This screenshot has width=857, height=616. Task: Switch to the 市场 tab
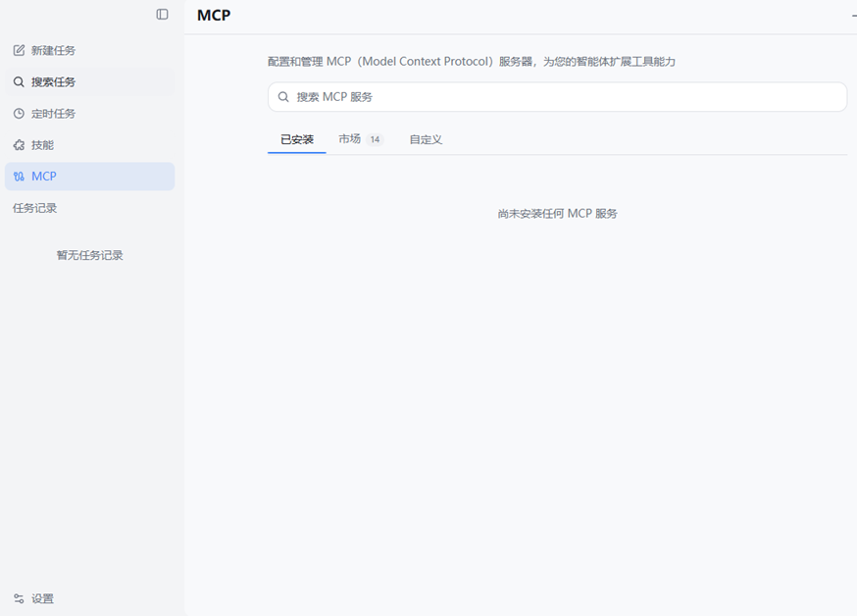pos(361,139)
